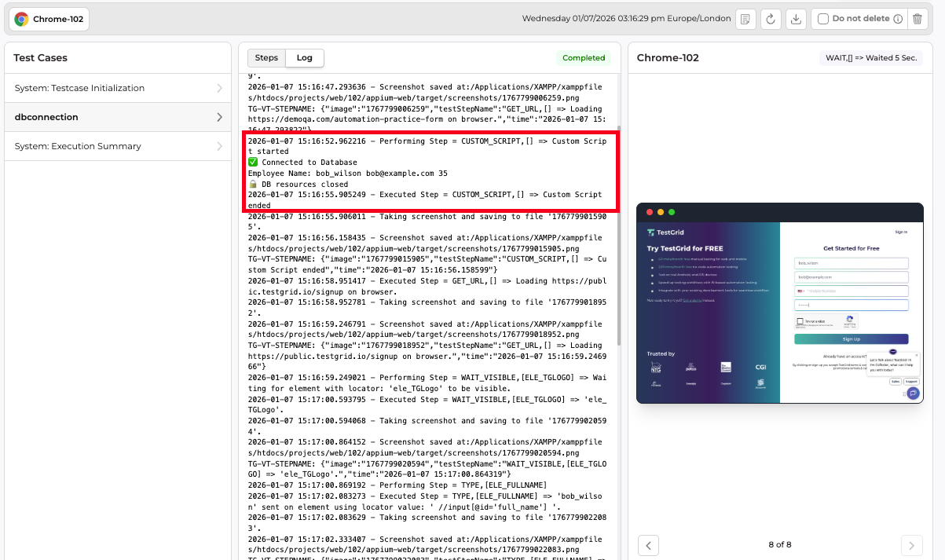Click the trash delete icon
The image size is (945, 560).
click(x=918, y=20)
